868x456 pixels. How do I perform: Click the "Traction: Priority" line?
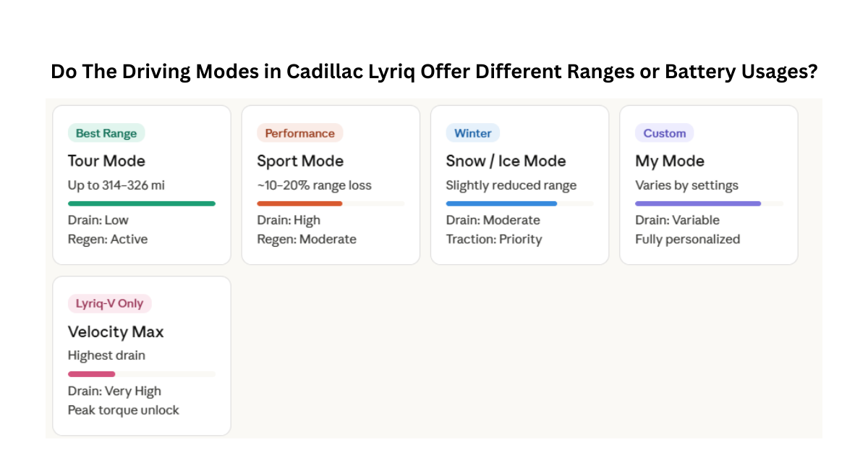click(x=493, y=239)
